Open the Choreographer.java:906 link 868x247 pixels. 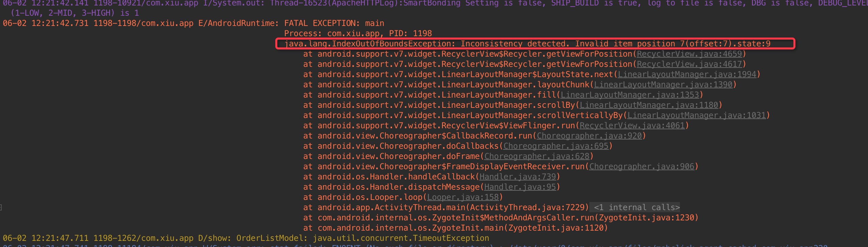click(641, 166)
